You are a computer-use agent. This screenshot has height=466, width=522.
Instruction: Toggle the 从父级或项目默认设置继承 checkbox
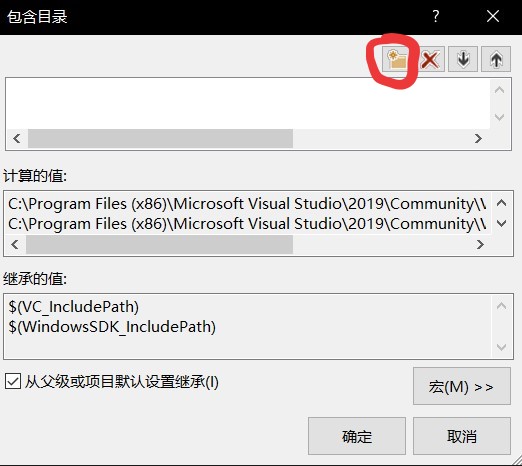(x=13, y=381)
